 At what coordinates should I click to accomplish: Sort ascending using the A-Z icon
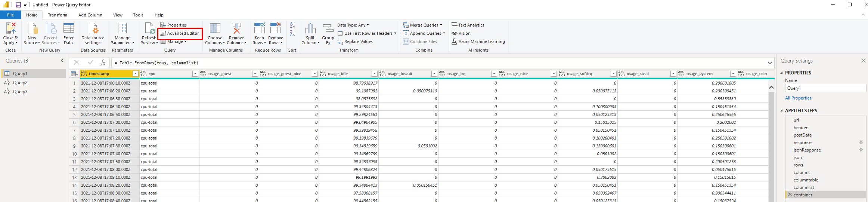point(292,25)
